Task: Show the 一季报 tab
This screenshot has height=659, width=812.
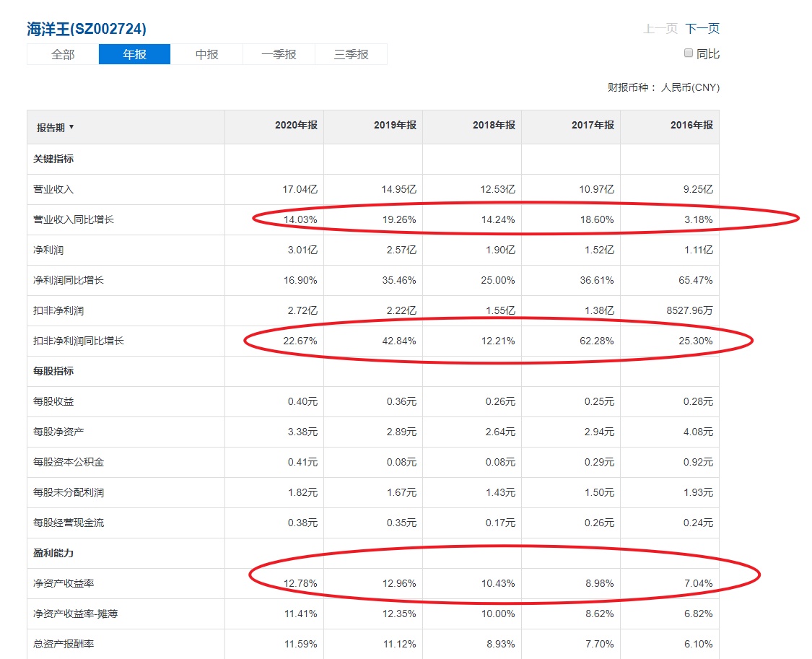Action: (279, 54)
